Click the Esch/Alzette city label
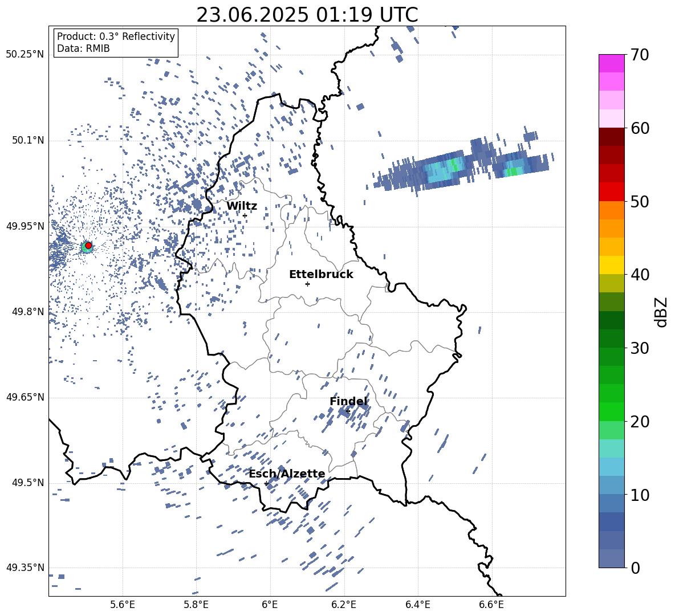This screenshot has width=675, height=616. pos(287,474)
